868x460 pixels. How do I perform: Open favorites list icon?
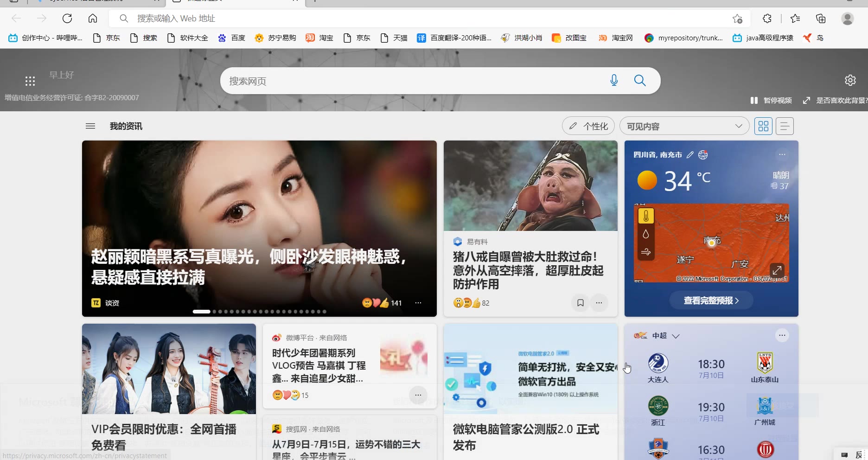click(x=795, y=19)
